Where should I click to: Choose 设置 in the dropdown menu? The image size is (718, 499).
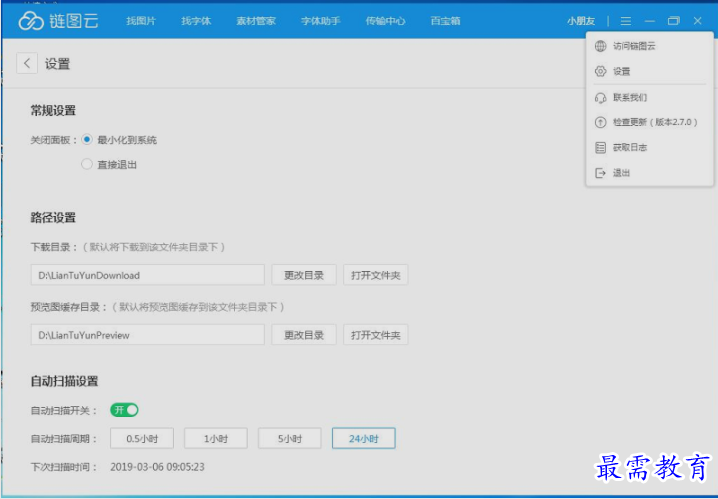pos(649,71)
